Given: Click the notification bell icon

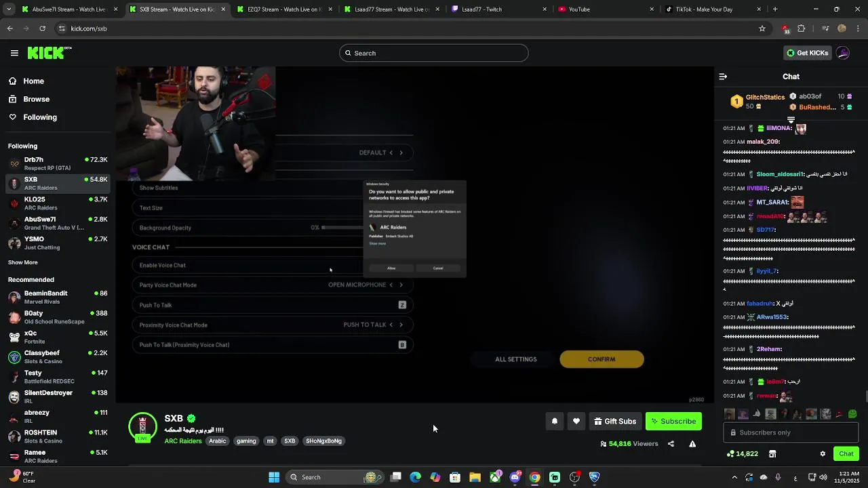Looking at the screenshot, I should [x=555, y=422].
